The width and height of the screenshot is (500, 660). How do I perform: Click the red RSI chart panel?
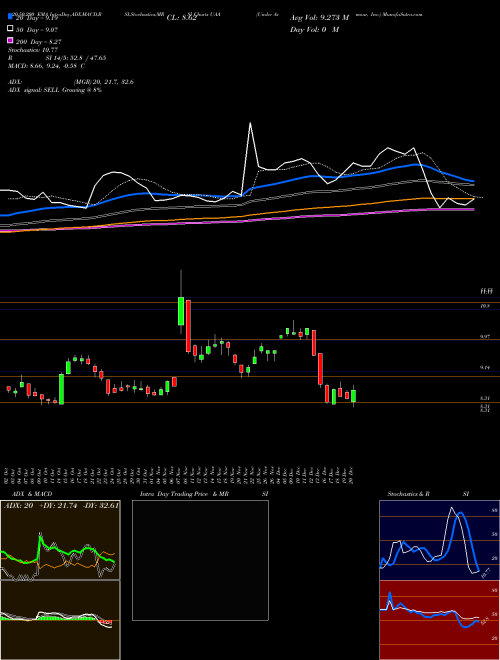439,620
